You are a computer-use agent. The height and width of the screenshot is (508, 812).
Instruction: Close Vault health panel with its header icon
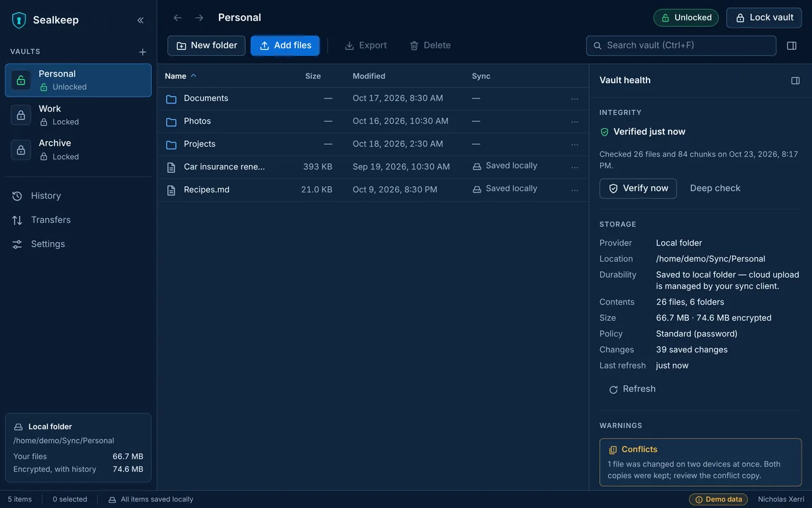(796, 81)
